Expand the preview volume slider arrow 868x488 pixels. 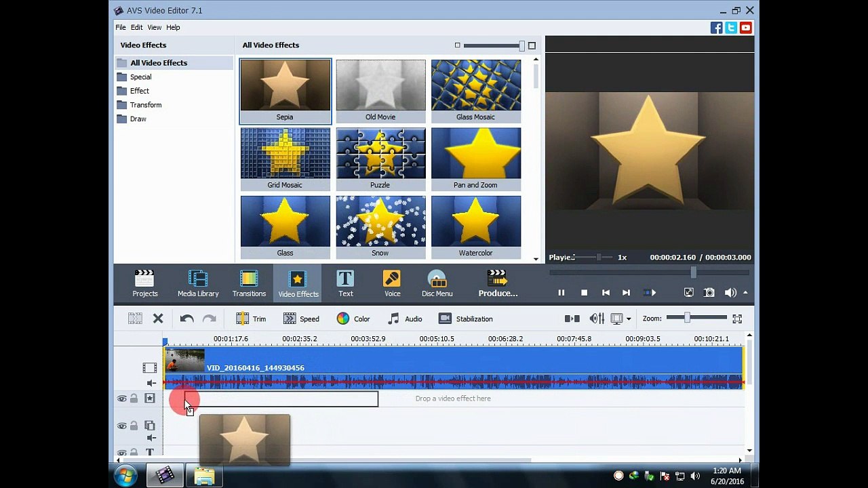tap(745, 293)
